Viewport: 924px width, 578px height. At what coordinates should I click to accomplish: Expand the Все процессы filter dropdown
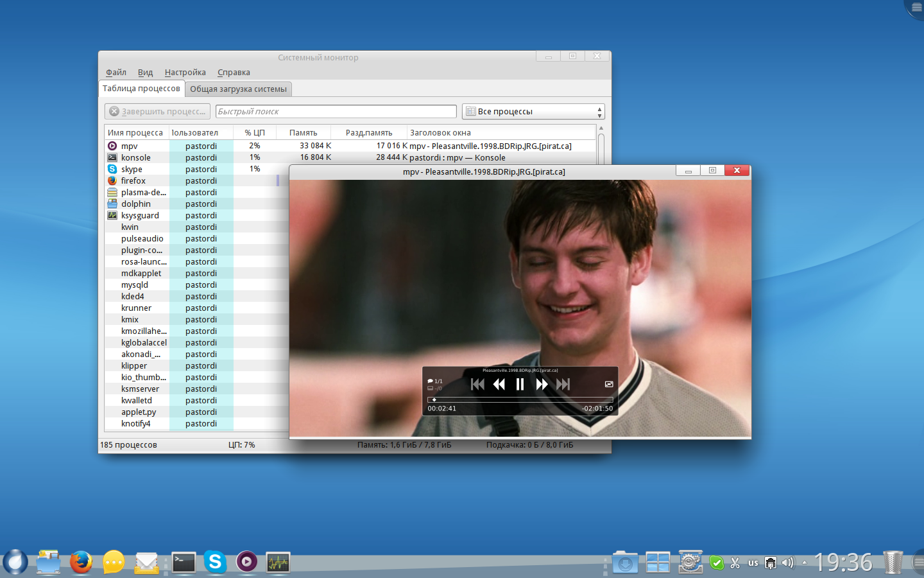click(x=533, y=112)
